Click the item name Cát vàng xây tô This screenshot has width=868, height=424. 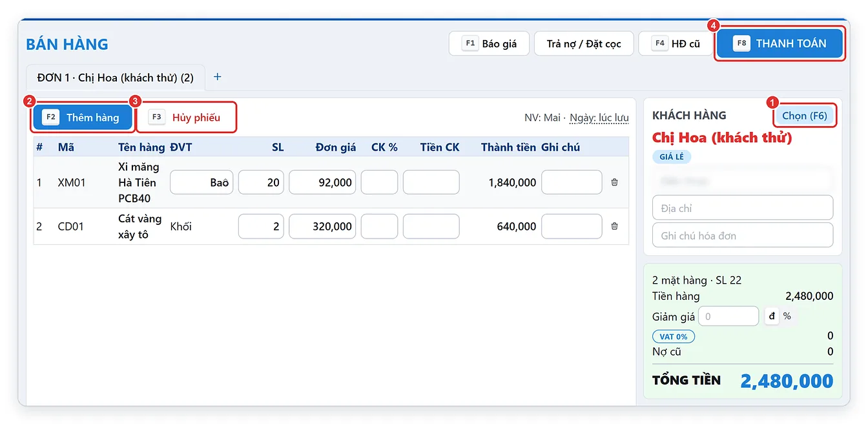140,226
